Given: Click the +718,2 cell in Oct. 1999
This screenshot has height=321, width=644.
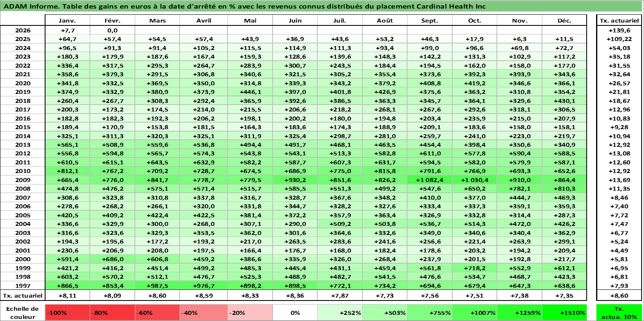Looking at the screenshot, I should (475, 268).
